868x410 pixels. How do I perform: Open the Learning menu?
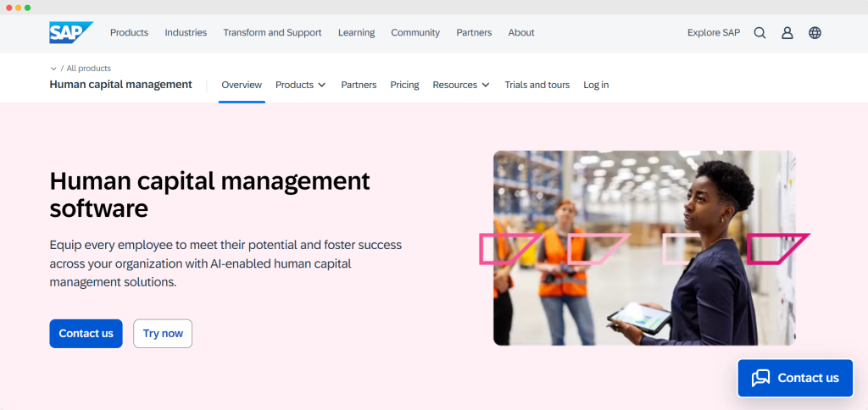[x=356, y=33]
